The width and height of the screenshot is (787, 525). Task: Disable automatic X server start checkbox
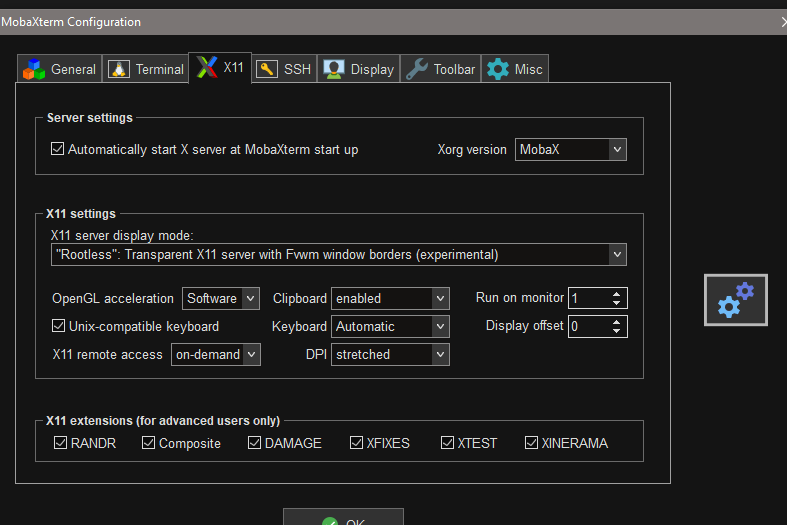click(57, 149)
